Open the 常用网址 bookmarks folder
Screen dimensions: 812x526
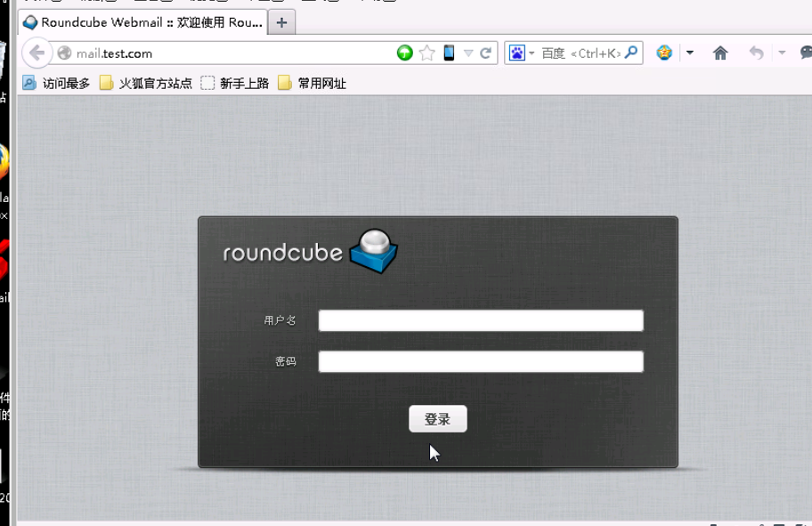click(x=312, y=84)
